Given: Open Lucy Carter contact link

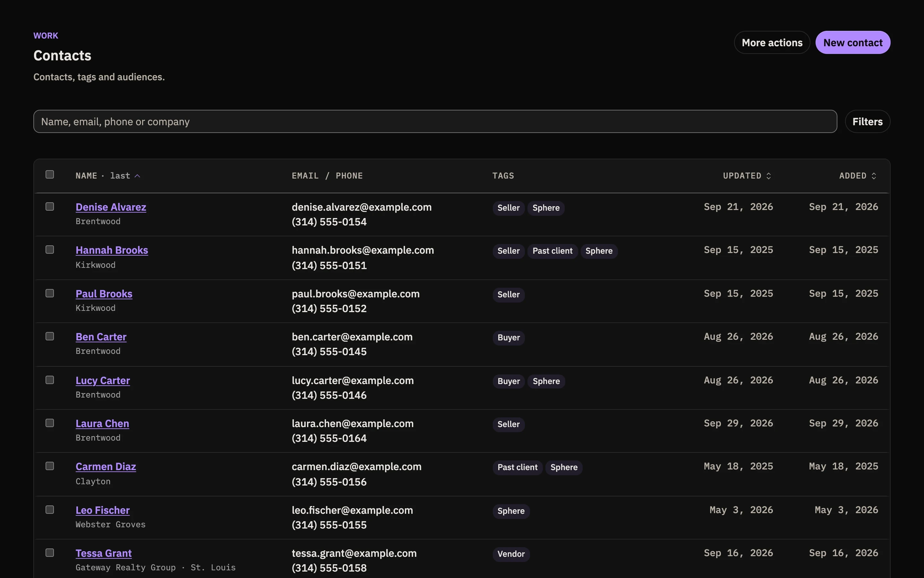Looking at the screenshot, I should tap(103, 381).
